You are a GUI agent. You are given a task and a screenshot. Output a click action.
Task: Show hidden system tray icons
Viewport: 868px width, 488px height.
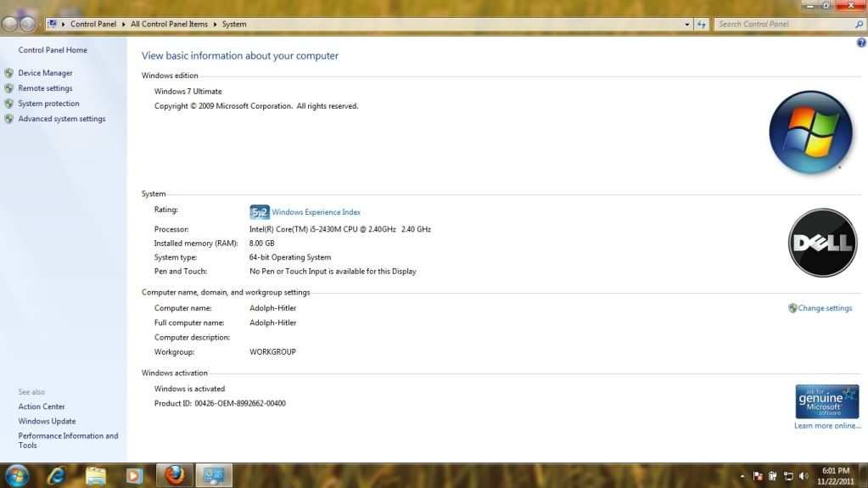743,476
